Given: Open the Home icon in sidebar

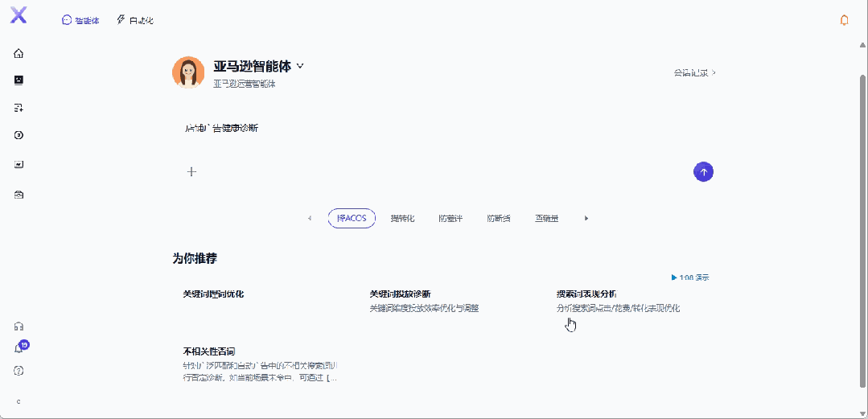Looking at the screenshot, I should (19, 54).
